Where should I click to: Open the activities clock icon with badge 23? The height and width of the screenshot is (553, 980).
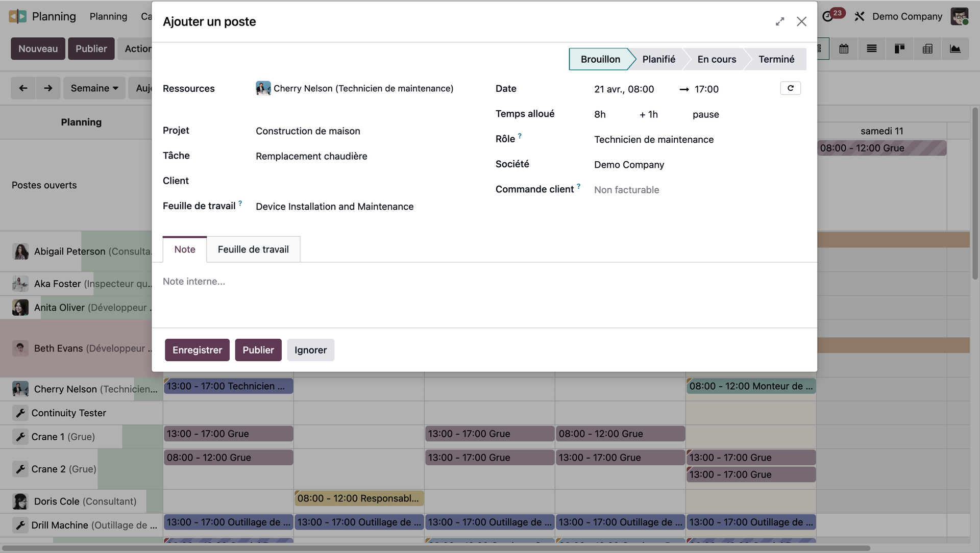[x=828, y=16]
